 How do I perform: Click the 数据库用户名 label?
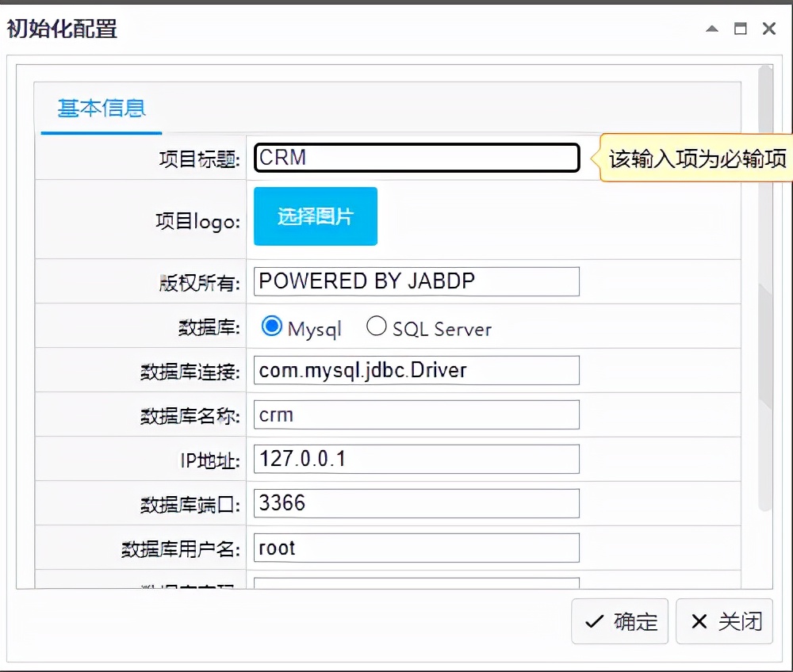coord(181,550)
